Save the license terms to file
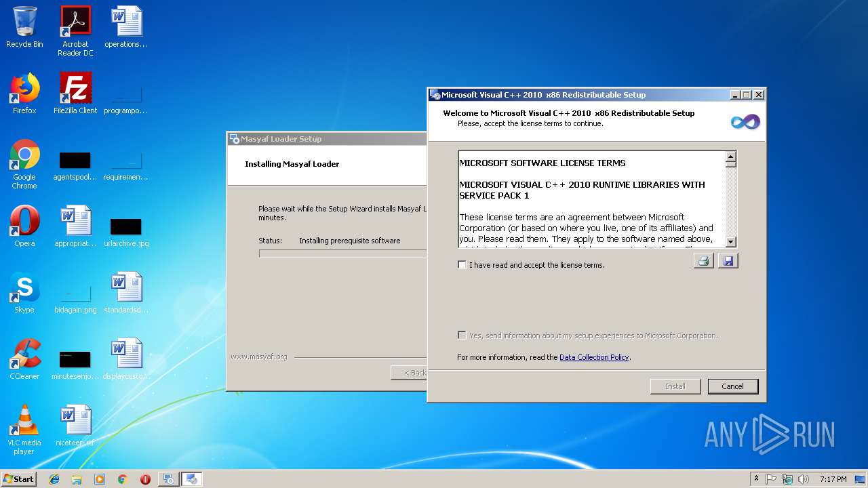The width and height of the screenshot is (868, 488). (728, 261)
